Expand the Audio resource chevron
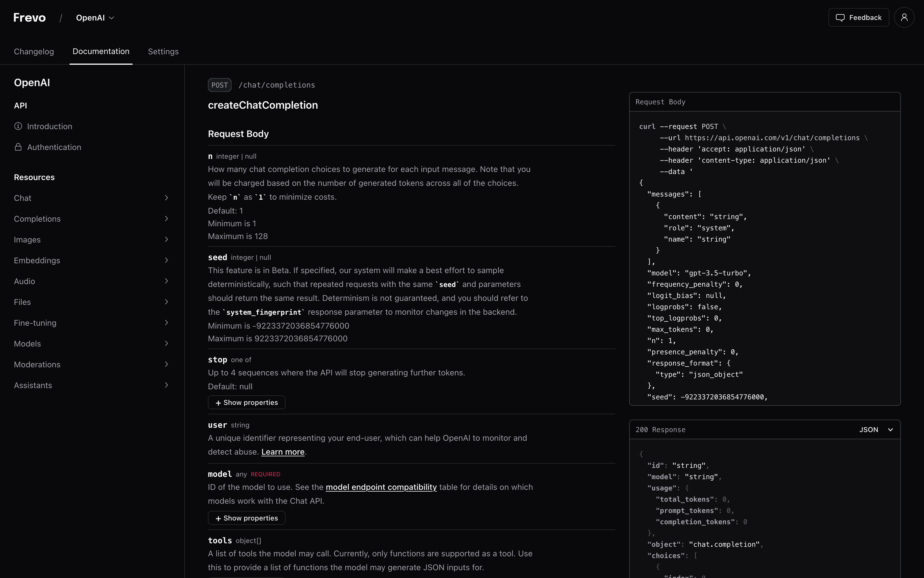924x578 pixels. tap(167, 281)
